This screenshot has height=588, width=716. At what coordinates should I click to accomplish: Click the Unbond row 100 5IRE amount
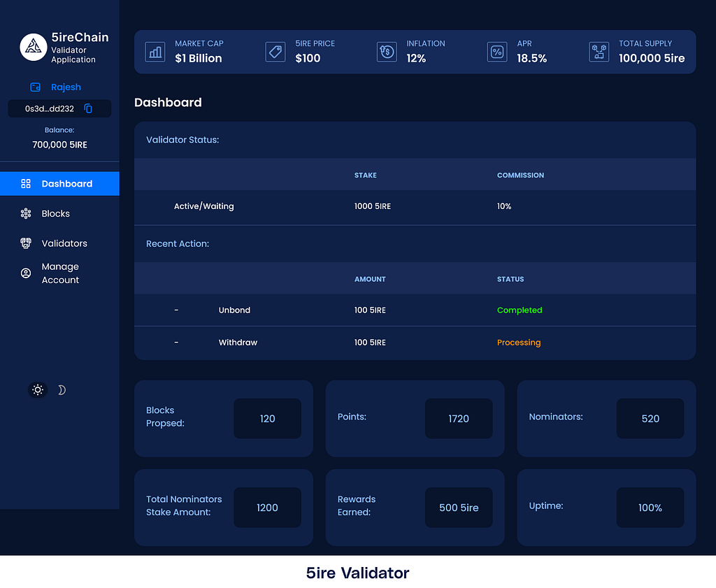tap(370, 310)
